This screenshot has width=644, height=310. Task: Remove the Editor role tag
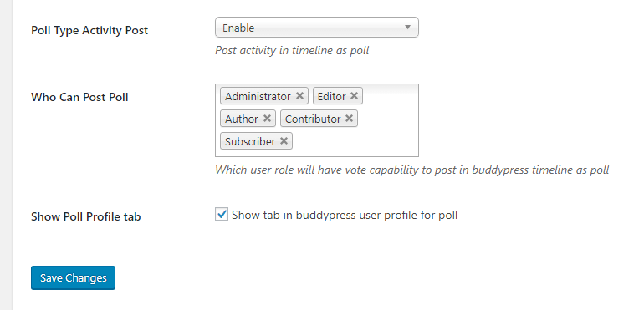[x=354, y=96]
